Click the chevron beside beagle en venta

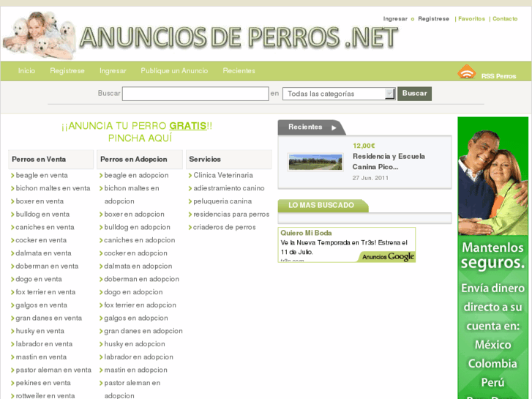coord(12,176)
